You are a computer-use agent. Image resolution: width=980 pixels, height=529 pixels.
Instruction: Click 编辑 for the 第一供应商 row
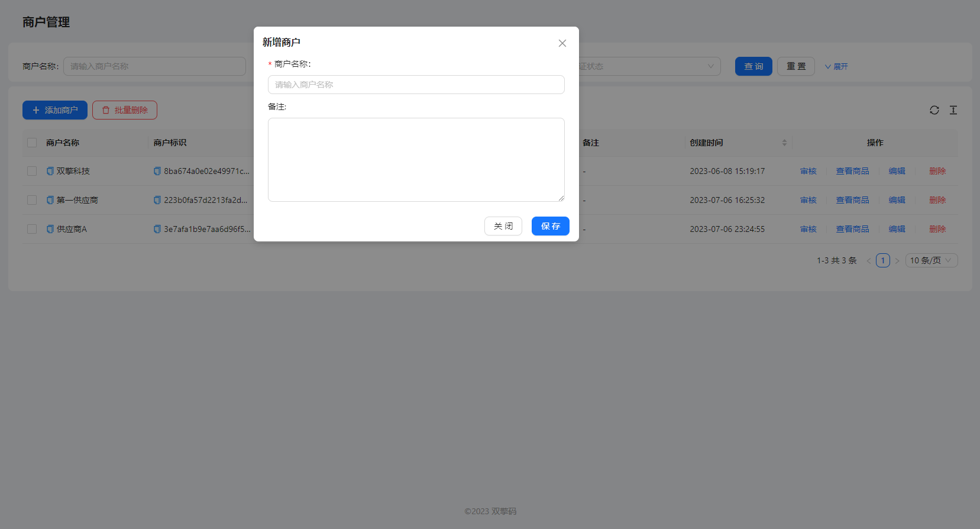(897, 200)
